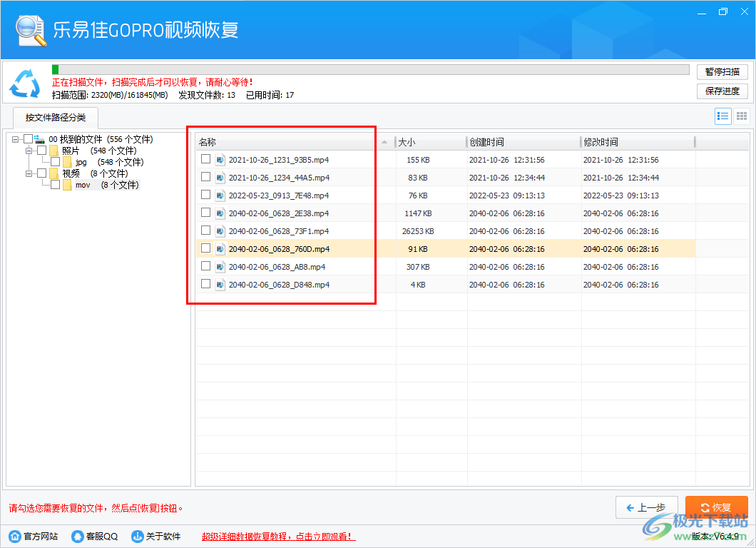Click the 暂停扫描 button
Image resolution: width=756 pixels, height=548 pixels.
(x=722, y=72)
